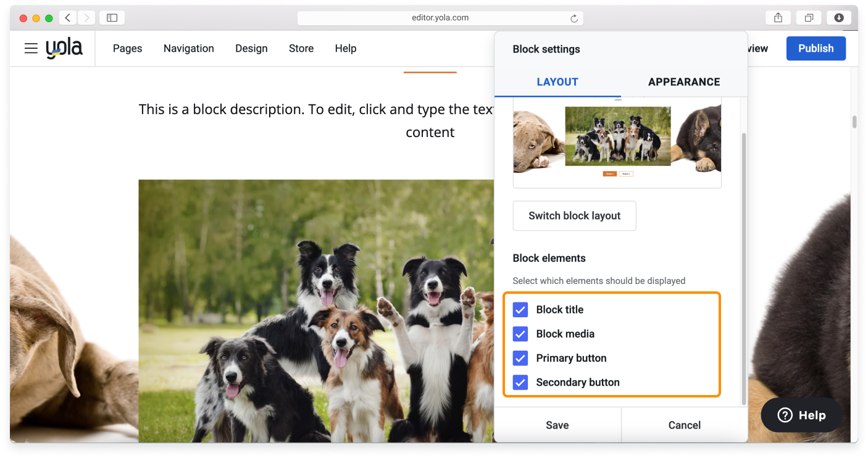Viewport: 868px width, 458px height.
Task: Click the Safari share icon
Action: tap(778, 18)
